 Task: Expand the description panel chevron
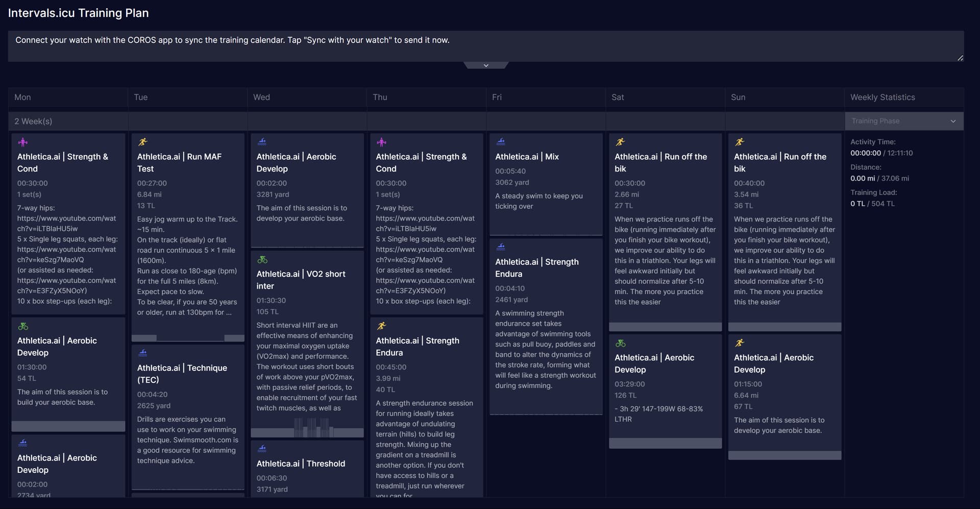click(x=486, y=65)
